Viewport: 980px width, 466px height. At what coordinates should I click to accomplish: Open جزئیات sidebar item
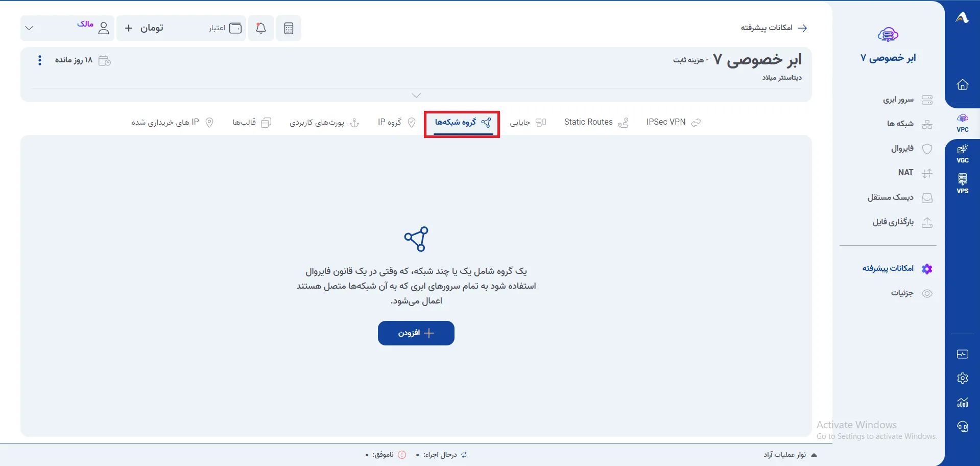(912, 293)
